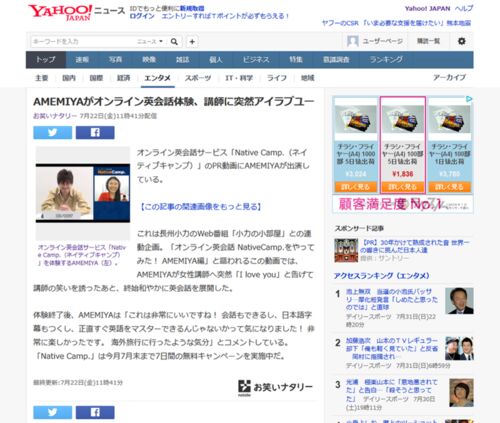Screen dimensions: 500x423
Task: Click the ヘルプ link
Action: coord(464,9)
